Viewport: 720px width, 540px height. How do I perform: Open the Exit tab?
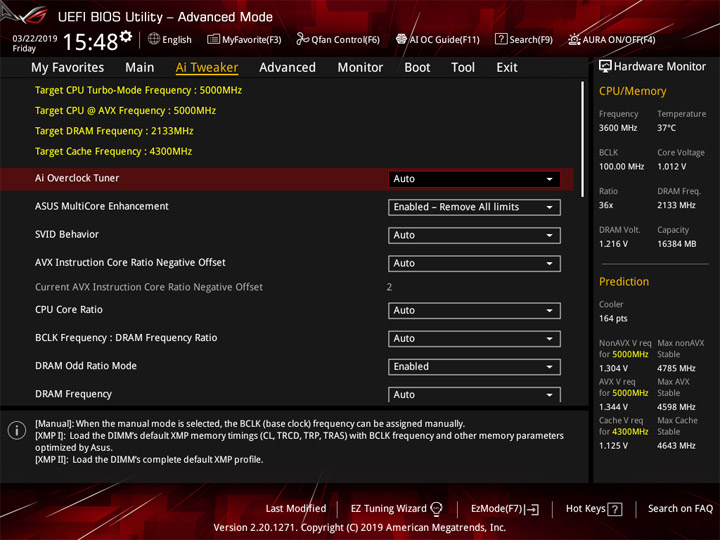507,68
